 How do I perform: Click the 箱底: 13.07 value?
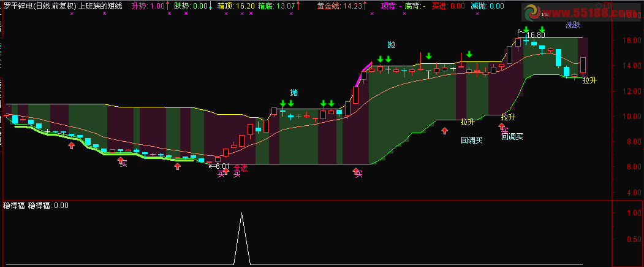[276, 6]
